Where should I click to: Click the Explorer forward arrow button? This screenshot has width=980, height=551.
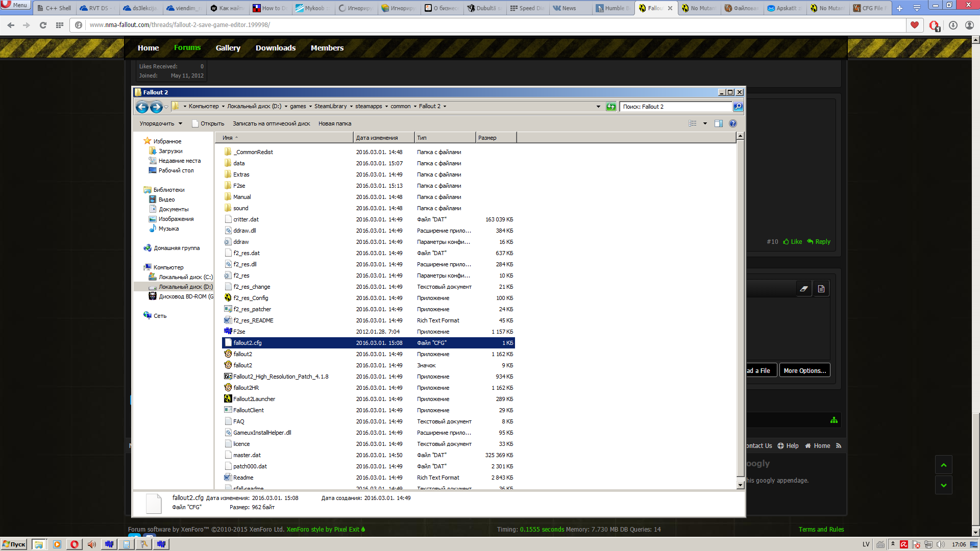(156, 107)
